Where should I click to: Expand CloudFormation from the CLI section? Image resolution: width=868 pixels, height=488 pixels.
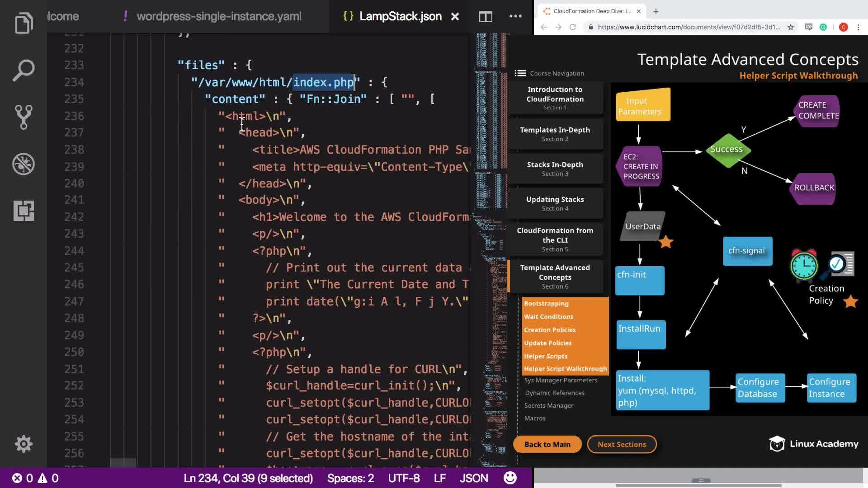pos(555,239)
